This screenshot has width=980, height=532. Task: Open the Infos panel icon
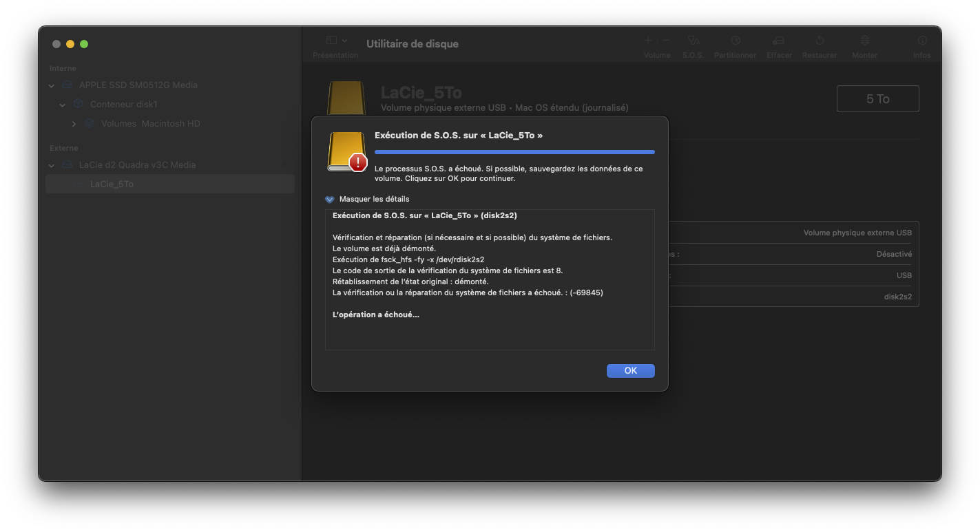(921, 41)
